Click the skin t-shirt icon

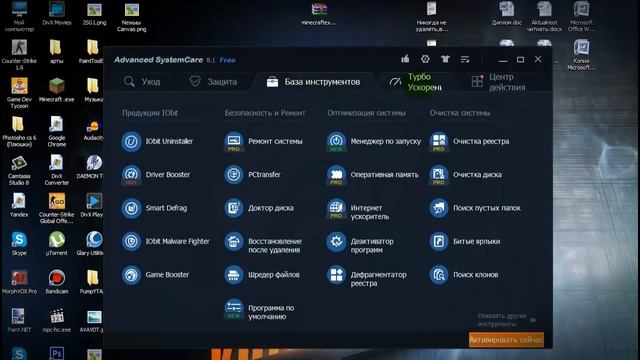tap(445, 59)
